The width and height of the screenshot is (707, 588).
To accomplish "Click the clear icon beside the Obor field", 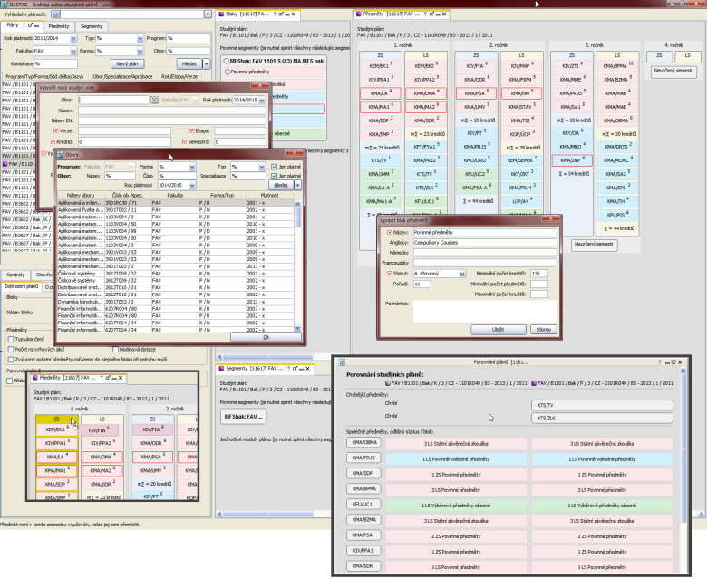I will [154, 100].
